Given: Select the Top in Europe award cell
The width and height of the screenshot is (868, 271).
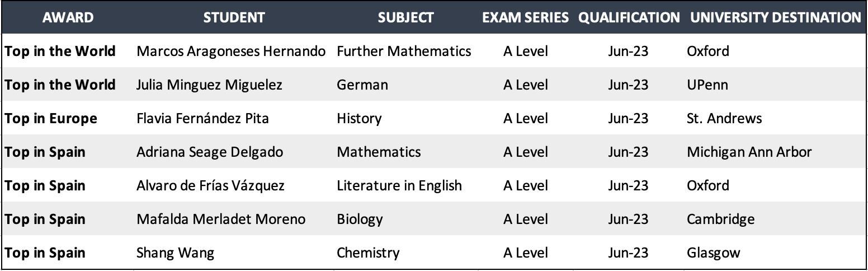Looking at the screenshot, I should [51, 119].
